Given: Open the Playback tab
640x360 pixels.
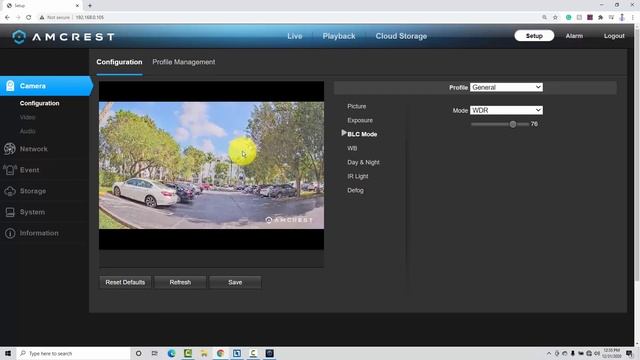Looking at the screenshot, I should coord(339,36).
